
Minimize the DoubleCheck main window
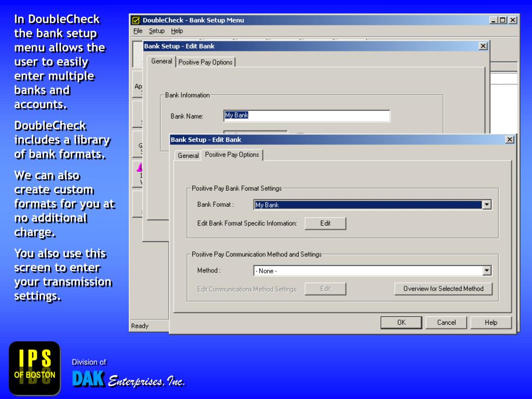pyautogui.click(x=494, y=20)
